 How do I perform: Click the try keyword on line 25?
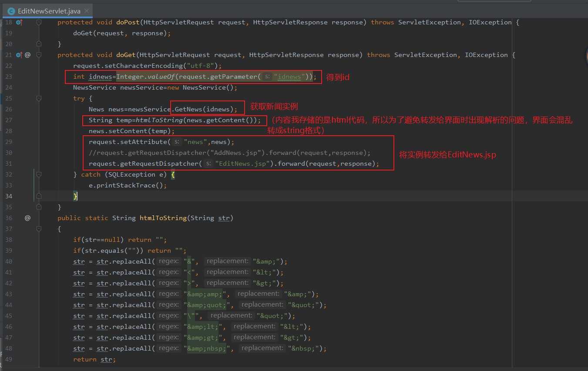click(79, 98)
